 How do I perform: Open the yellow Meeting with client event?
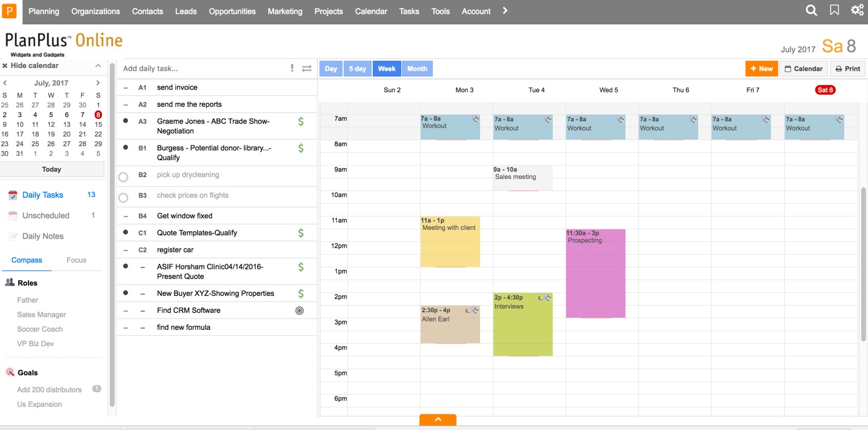coord(450,241)
